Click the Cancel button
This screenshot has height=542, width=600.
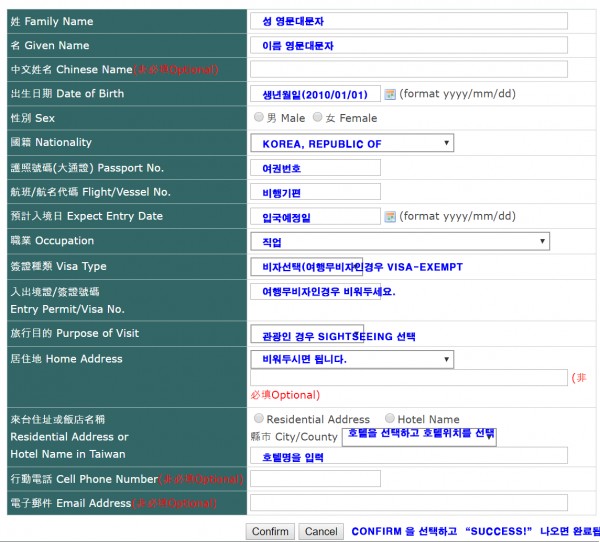[321, 532]
